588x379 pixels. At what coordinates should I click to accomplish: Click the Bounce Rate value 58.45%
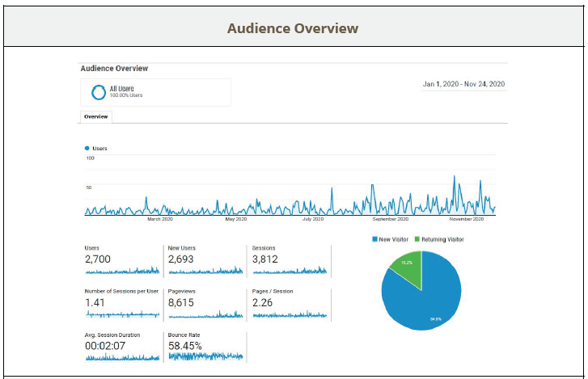[185, 346]
